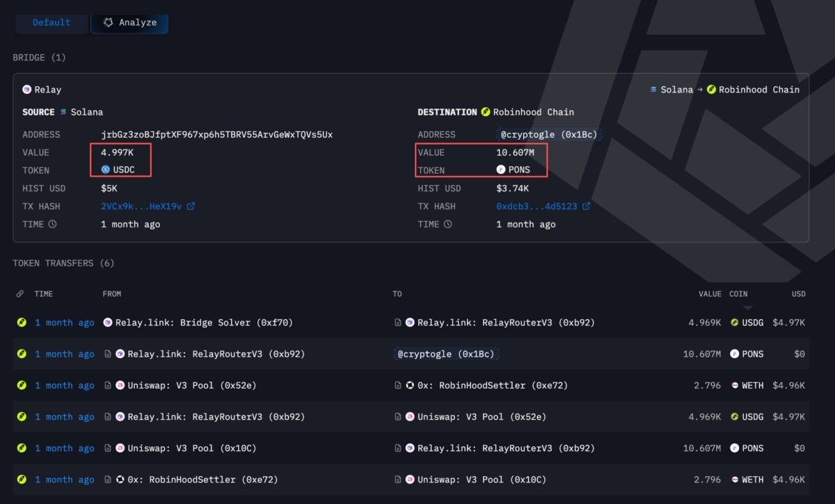Open external link icon beside 2VCx9k...HeX19v hash
Viewport: 835px width, 504px height.
[x=191, y=206]
